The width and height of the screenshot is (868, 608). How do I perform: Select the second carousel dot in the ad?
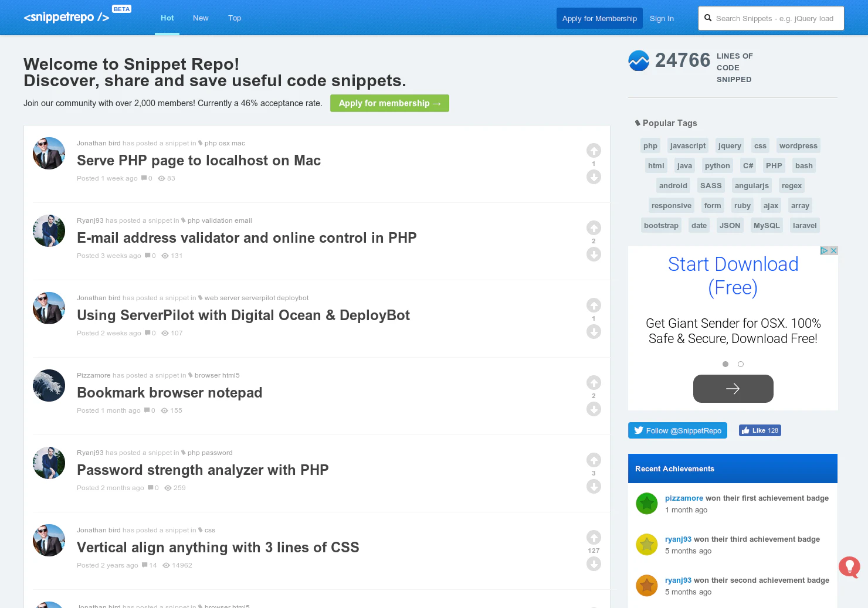click(741, 364)
